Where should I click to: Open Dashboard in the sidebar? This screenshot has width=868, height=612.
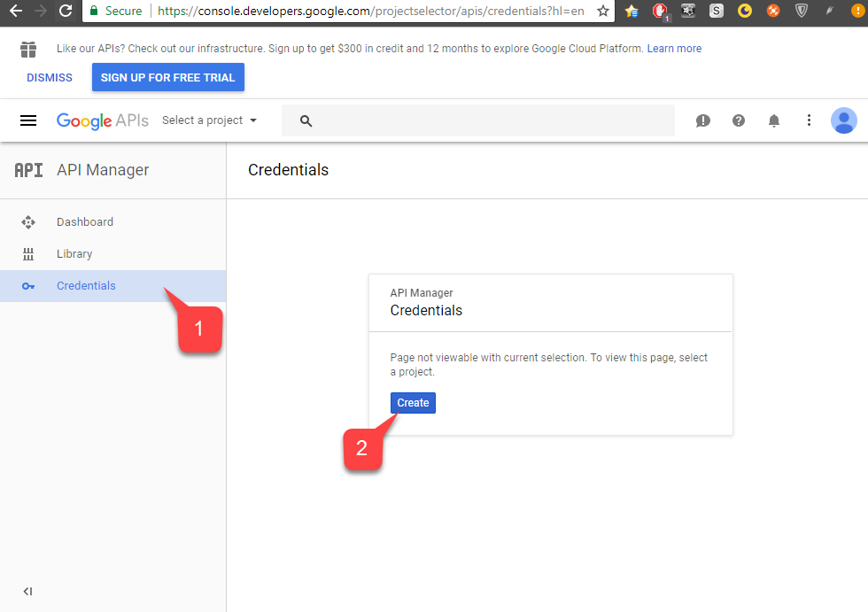point(85,222)
